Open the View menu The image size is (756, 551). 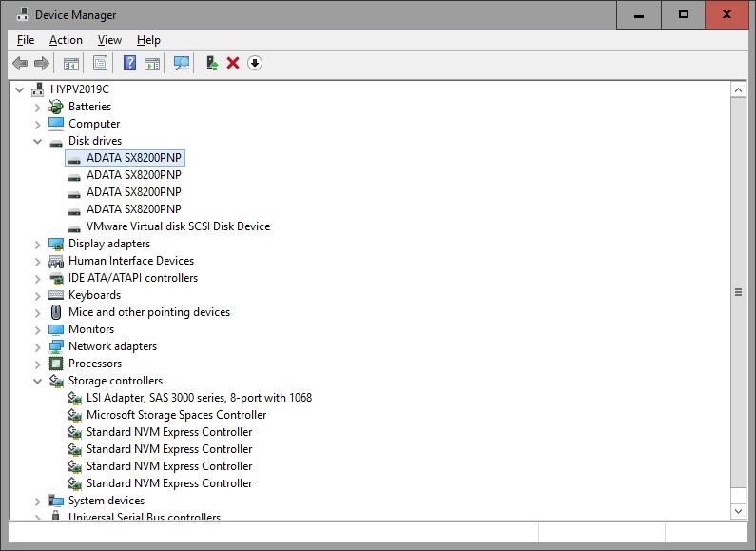109,40
